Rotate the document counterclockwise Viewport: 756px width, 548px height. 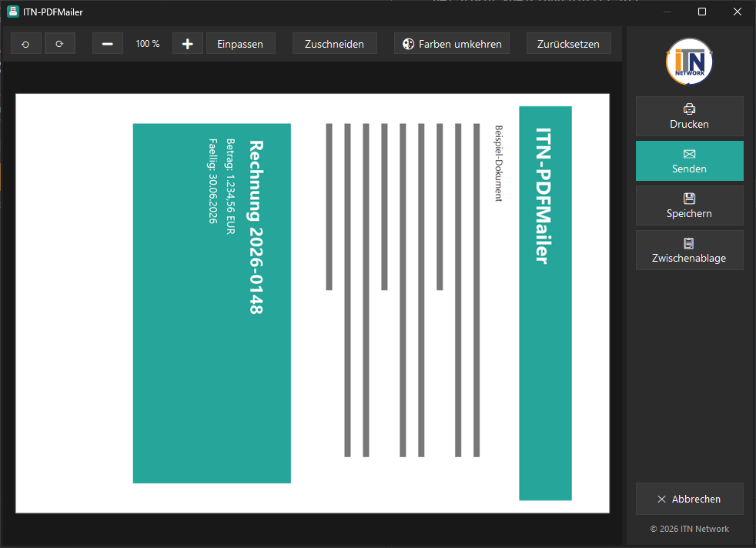(25, 44)
